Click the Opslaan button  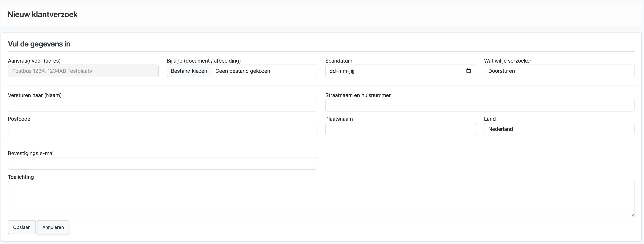(x=22, y=227)
